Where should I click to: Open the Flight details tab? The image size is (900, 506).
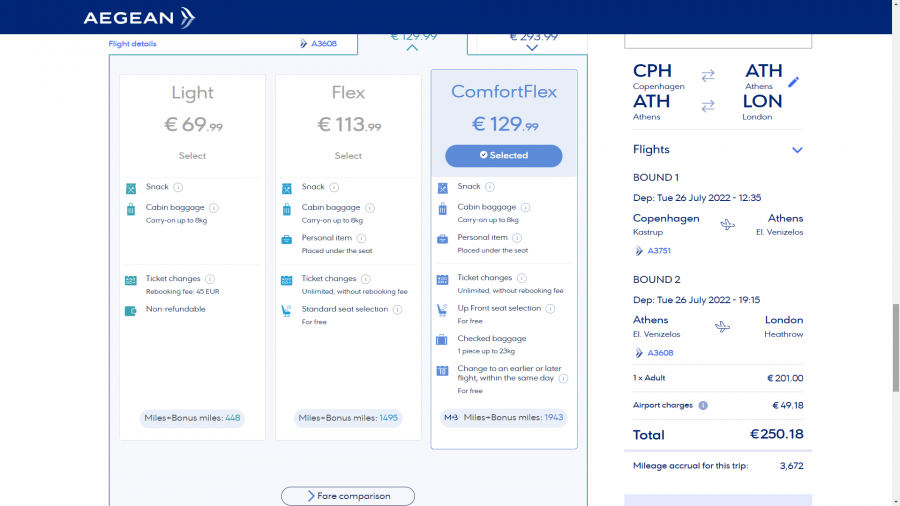(x=133, y=44)
